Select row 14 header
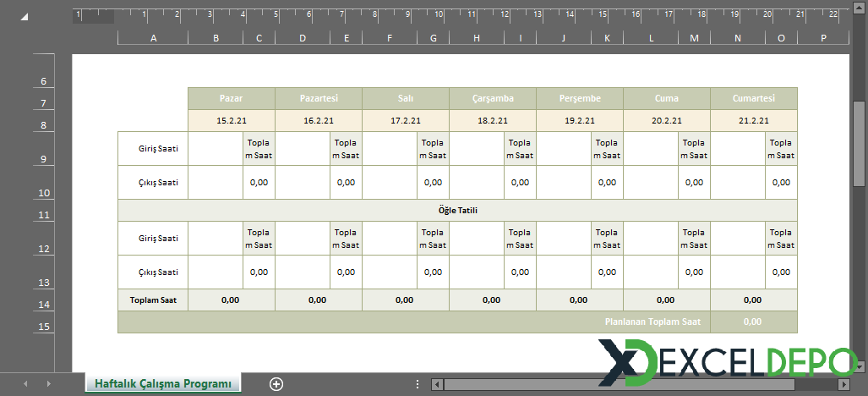This screenshot has width=868, height=396. tap(44, 300)
